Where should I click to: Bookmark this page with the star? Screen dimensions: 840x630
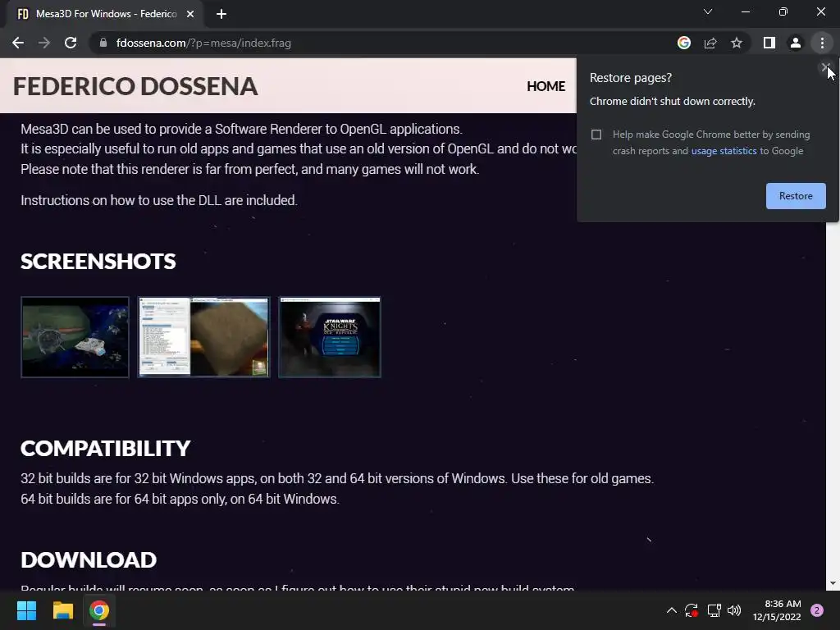737,43
